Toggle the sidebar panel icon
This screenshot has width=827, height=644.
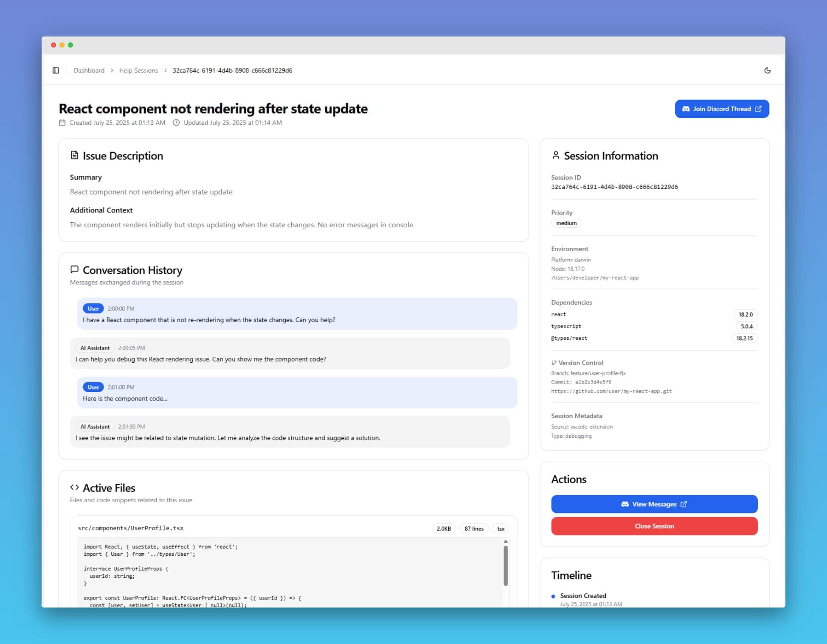click(x=56, y=70)
